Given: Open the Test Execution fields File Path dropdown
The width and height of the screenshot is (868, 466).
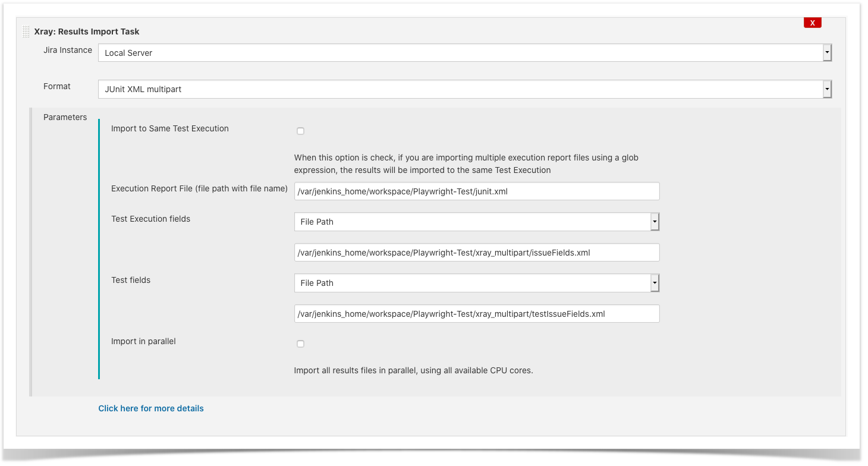Looking at the screenshot, I should pos(477,222).
